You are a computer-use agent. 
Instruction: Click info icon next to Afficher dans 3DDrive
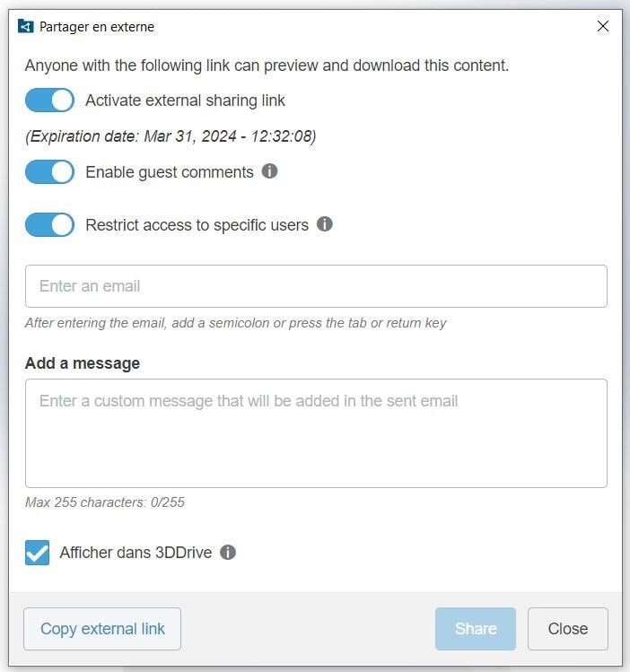tap(228, 553)
